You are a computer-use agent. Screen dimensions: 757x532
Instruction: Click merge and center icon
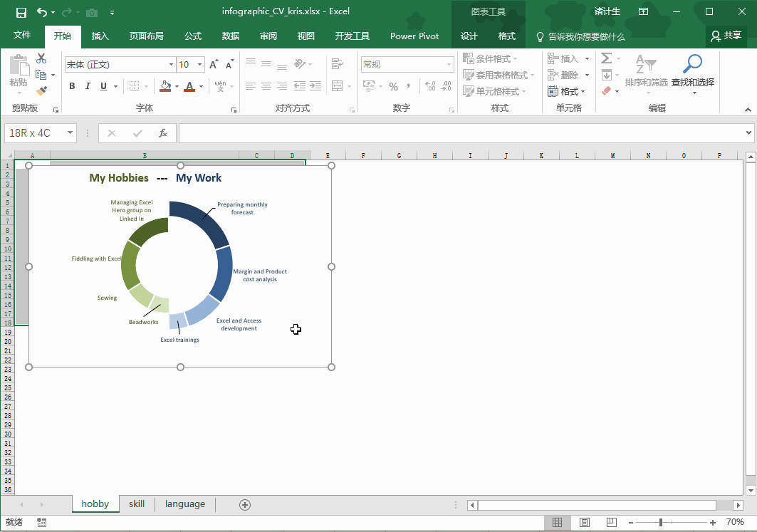(x=338, y=86)
